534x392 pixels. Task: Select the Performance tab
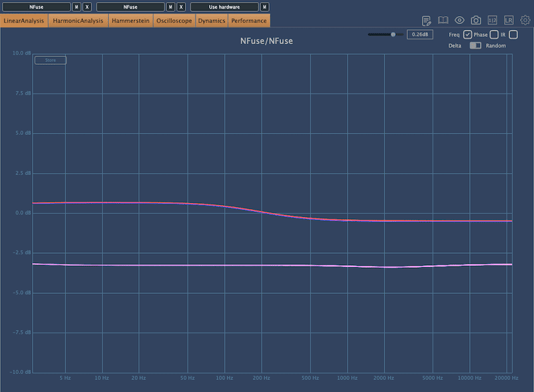pos(249,21)
